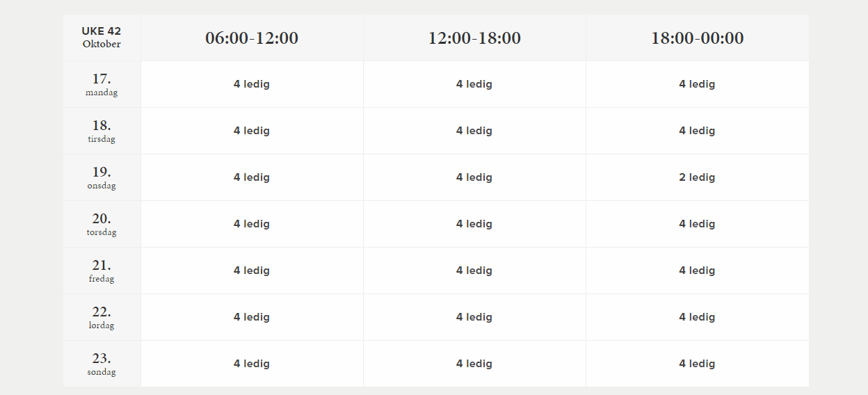Viewport: 868px width, 395px height.
Task: Book Saturday 22 morning slot 06:00-12:00
Action: (252, 317)
